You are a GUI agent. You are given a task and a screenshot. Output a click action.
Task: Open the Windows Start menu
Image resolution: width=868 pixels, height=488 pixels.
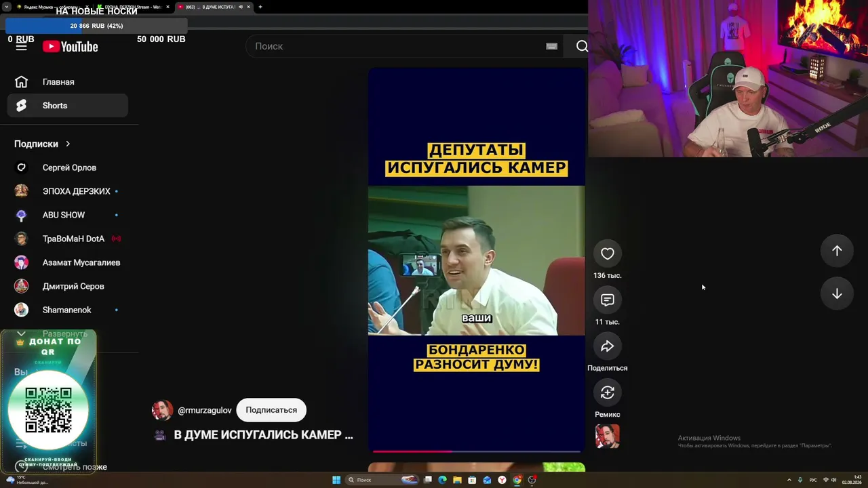tap(336, 480)
